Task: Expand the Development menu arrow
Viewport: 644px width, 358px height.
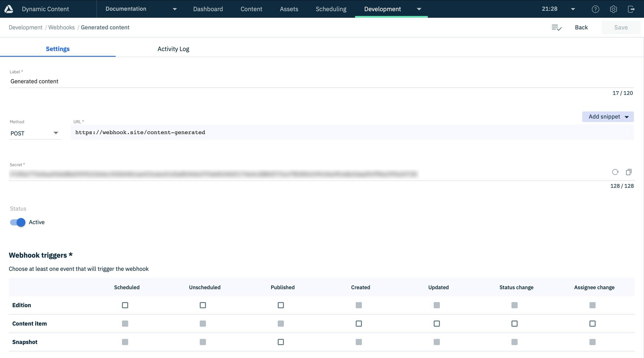Action: pyautogui.click(x=419, y=9)
